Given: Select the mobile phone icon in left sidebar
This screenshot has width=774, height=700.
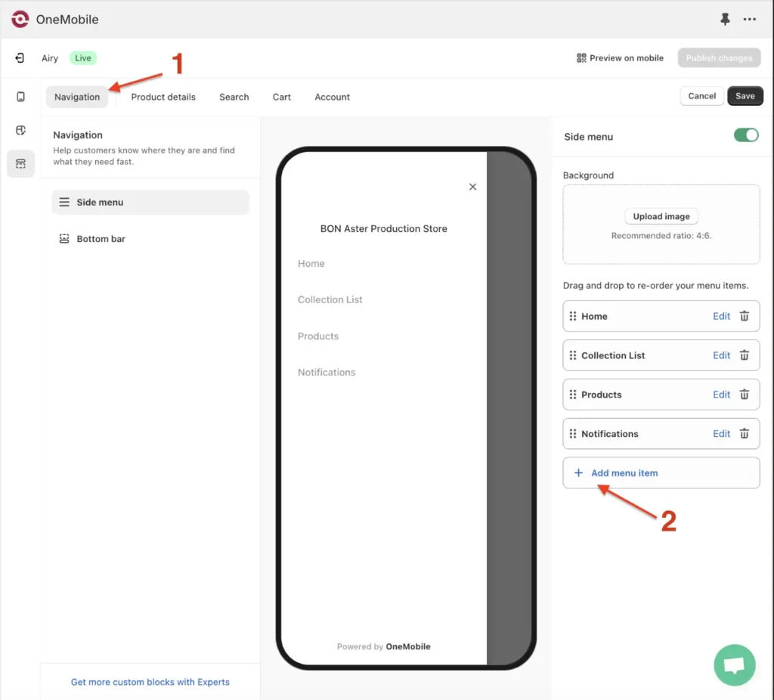Looking at the screenshot, I should click(x=20, y=97).
